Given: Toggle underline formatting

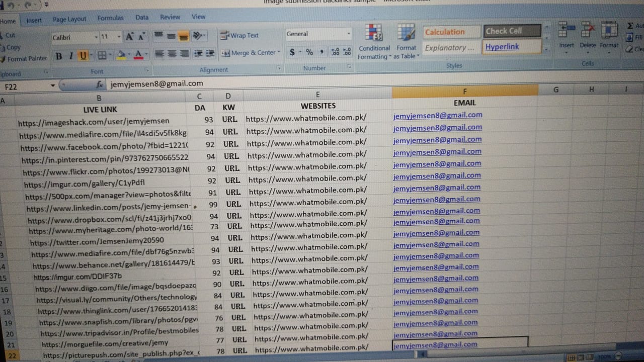Looking at the screenshot, I should pos(83,56).
